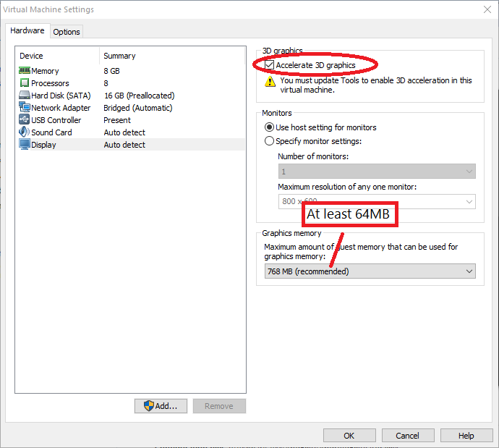This screenshot has height=448, width=499.
Task: Select the Hardware tab
Action: click(27, 31)
